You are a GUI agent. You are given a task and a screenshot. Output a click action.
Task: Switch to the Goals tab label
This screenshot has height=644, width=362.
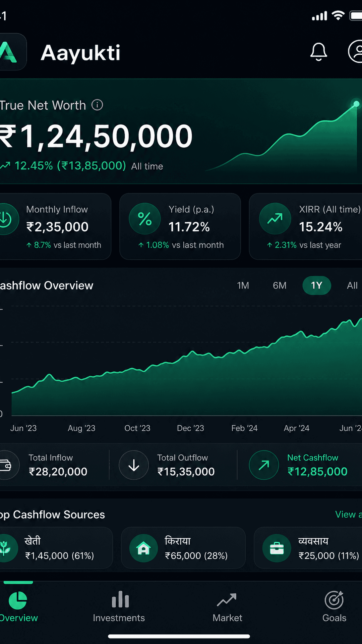[x=334, y=618]
